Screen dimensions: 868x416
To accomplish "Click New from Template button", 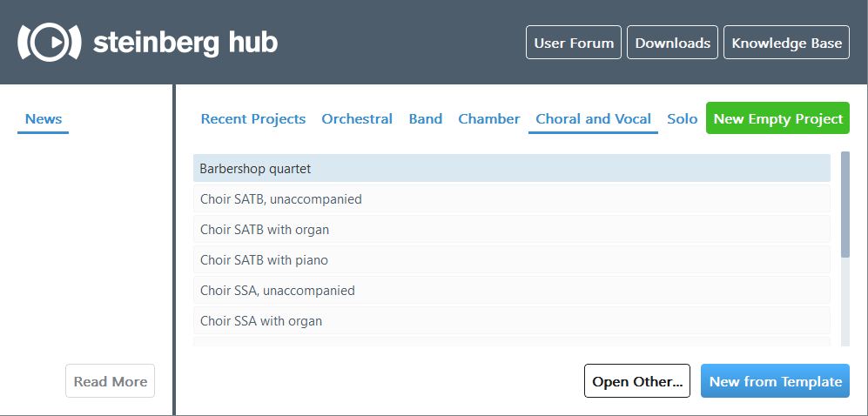I will click(775, 381).
